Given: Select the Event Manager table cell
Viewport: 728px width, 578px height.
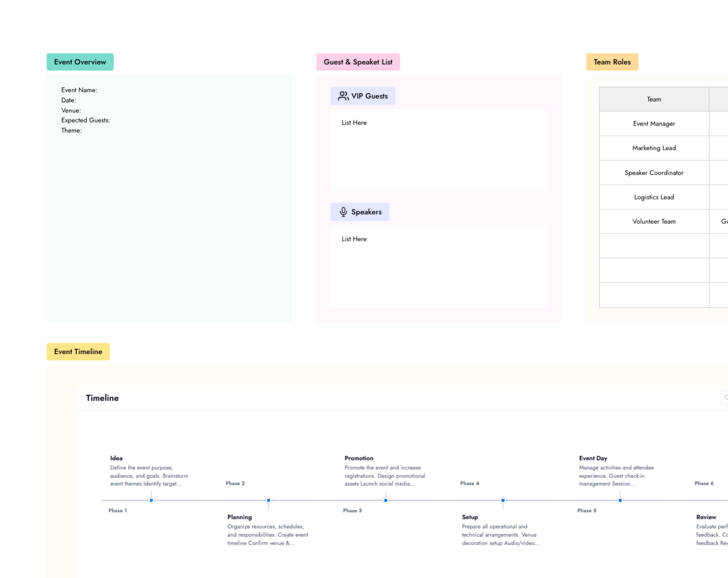Looking at the screenshot, I should (654, 124).
